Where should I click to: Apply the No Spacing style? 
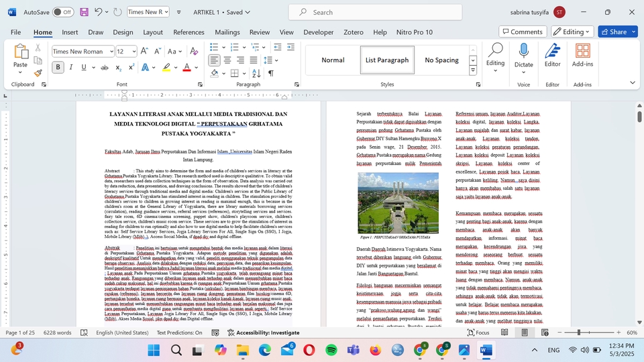tap(441, 60)
